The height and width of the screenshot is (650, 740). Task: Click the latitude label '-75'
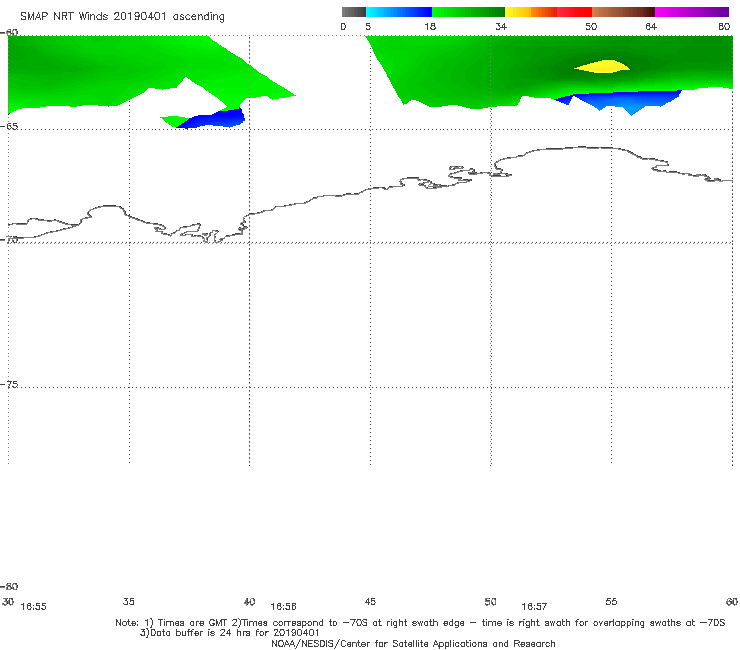point(9,384)
